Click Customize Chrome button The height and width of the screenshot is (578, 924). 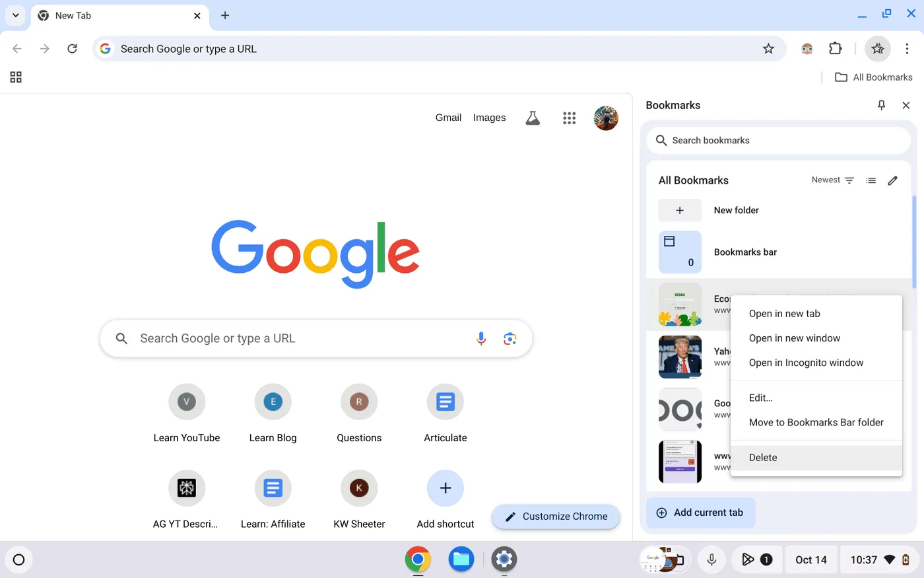(x=556, y=517)
